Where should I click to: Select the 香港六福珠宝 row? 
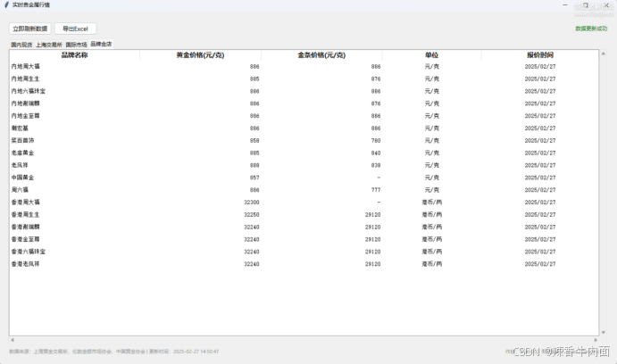304,252
